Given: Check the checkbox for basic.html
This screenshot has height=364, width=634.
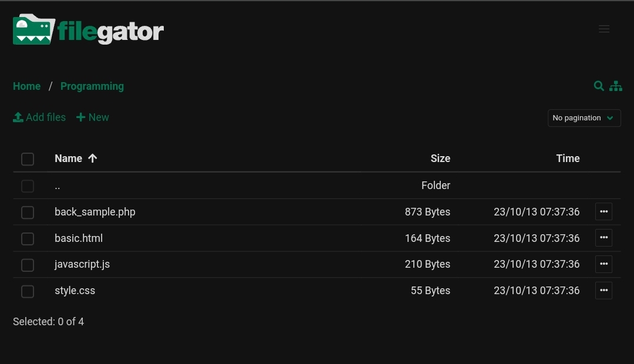Looking at the screenshot, I should (28, 238).
